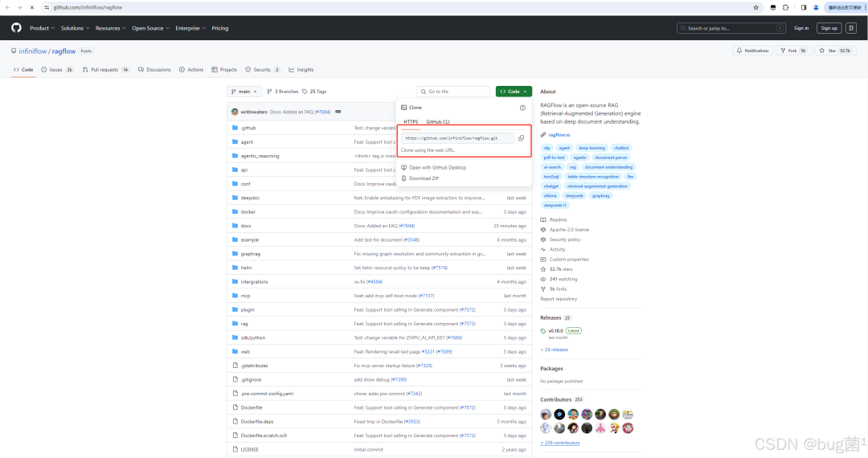
Task: Click the Notifications bell button
Action: pos(753,51)
